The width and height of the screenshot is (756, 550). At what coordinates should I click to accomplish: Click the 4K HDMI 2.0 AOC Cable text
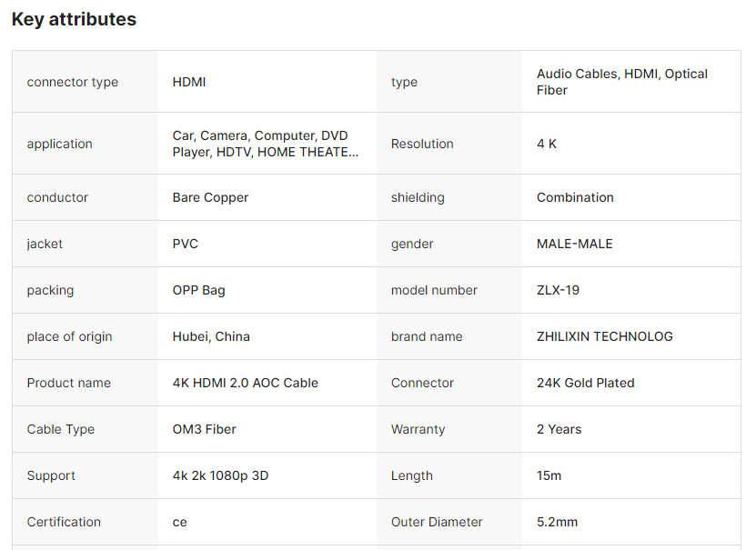[246, 383]
